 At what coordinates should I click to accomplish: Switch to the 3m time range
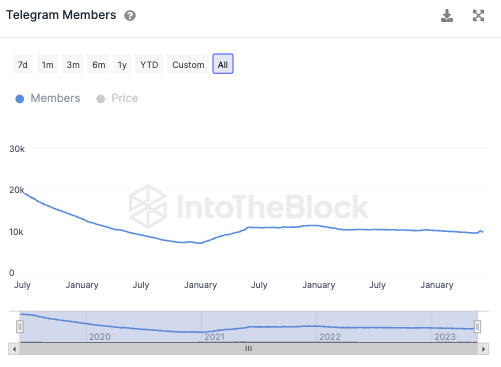73,64
